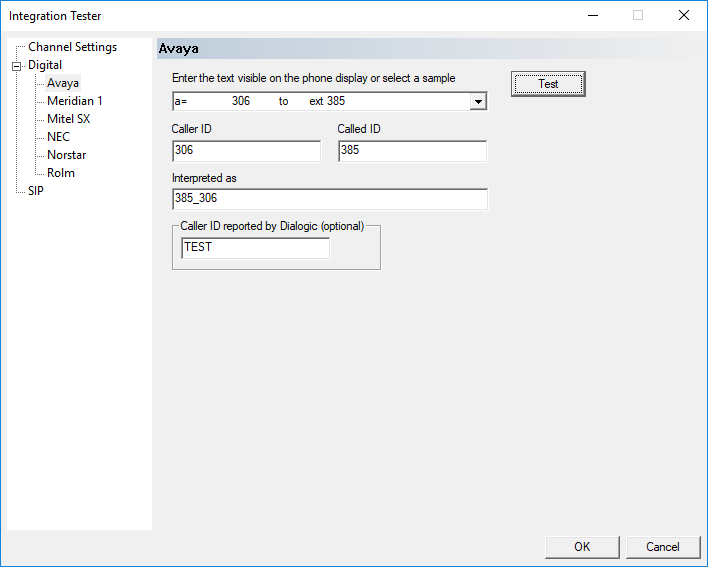Select Avaya in the tree
This screenshot has width=708, height=567.
pyautogui.click(x=63, y=83)
